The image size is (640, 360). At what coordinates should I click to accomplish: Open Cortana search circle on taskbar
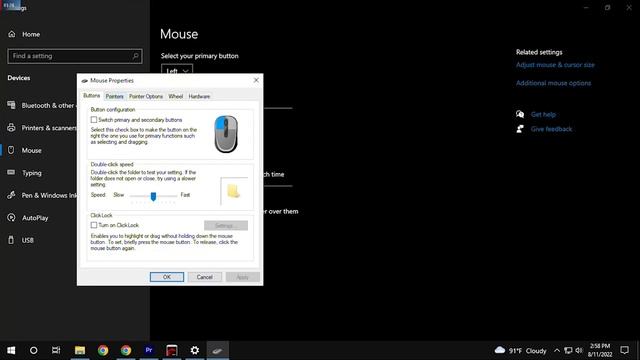[x=33, y=350]
